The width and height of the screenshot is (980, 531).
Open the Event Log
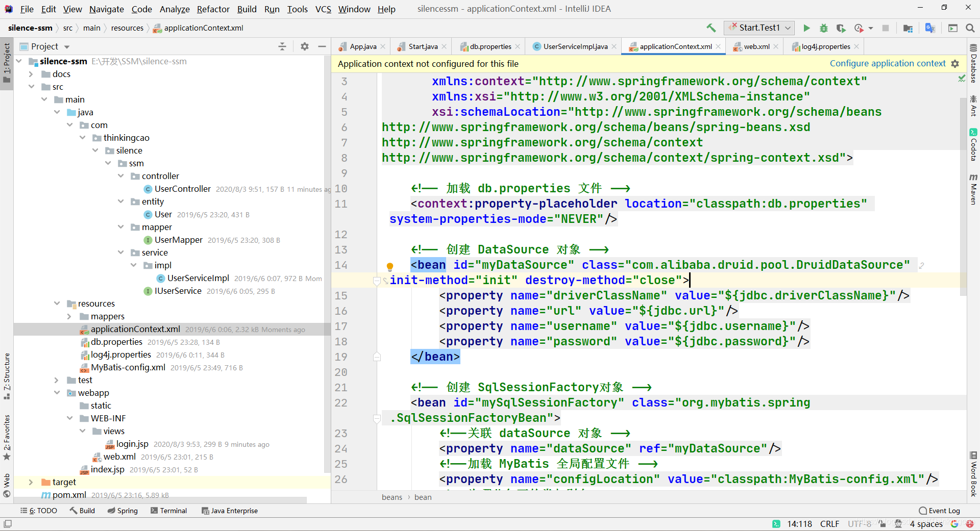(939, 511)
